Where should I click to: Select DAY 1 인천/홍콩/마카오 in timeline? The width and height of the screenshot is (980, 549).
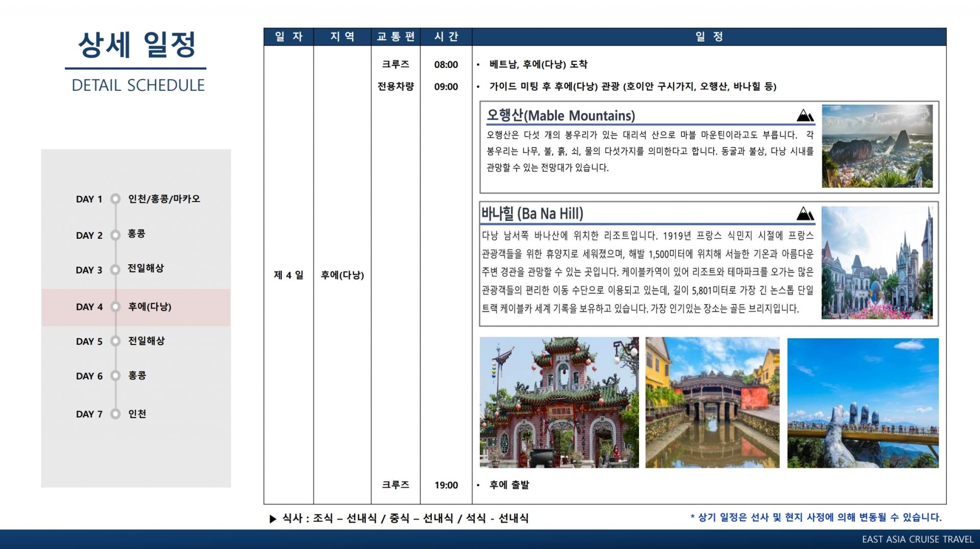(x=138, y=199)
